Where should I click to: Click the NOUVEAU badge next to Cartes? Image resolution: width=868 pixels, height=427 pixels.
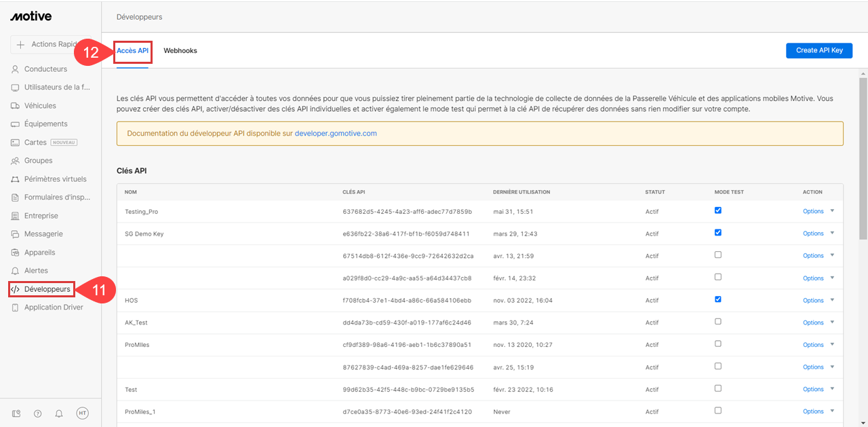point(64,143)
